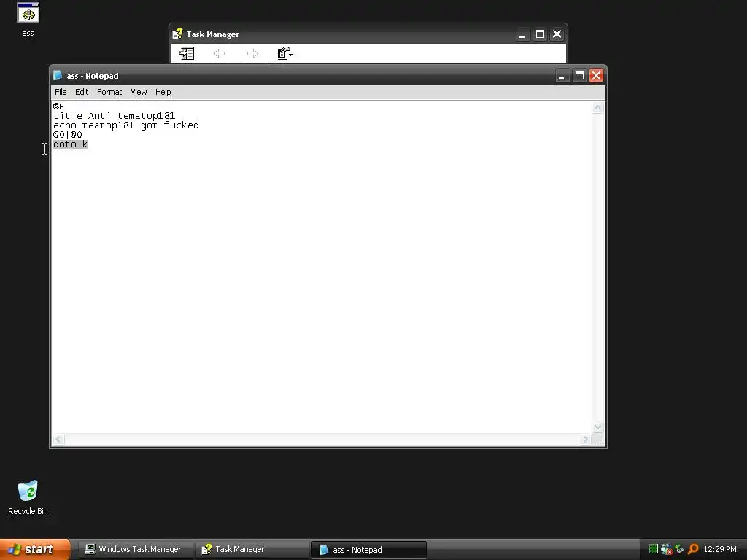Image resolution: width=747 pixels, height=560 pixels.
Task: Open the Notepad View menu
Action: pyautogui.click(x=139, y=92)
